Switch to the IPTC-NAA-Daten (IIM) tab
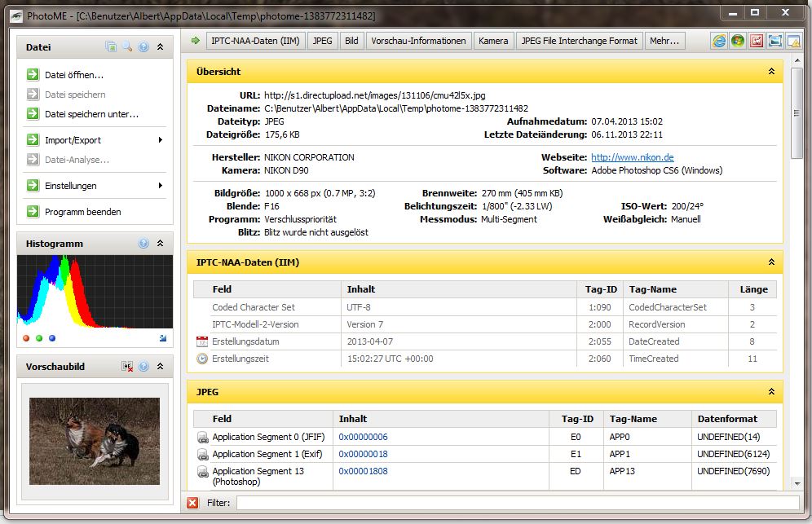This screenshot has width=812, height=524. click(255, 41)
